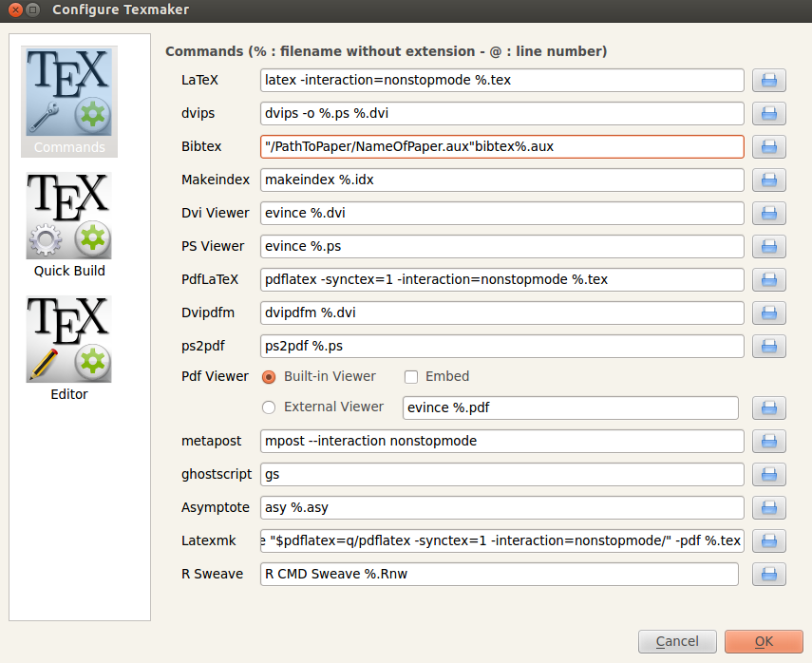
Task: Select the Built-in Viewer radio button
Action: click(x=269, y=376)
